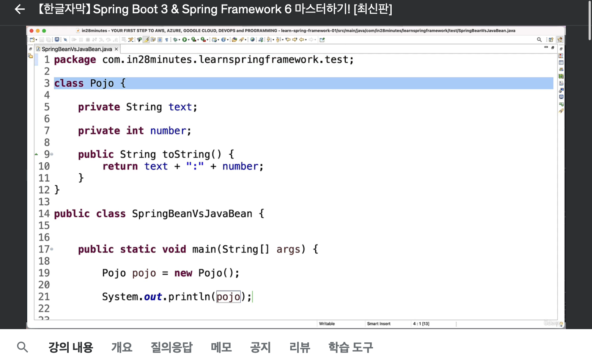Collapse the main method fold at line 17
This screenshot has width=592, height=364.
point(52,249)
